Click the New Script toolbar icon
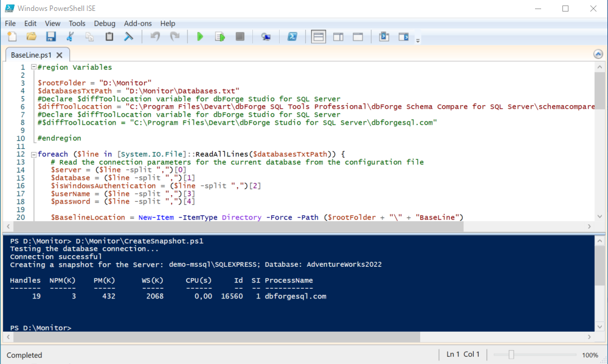 coord(12,37)
